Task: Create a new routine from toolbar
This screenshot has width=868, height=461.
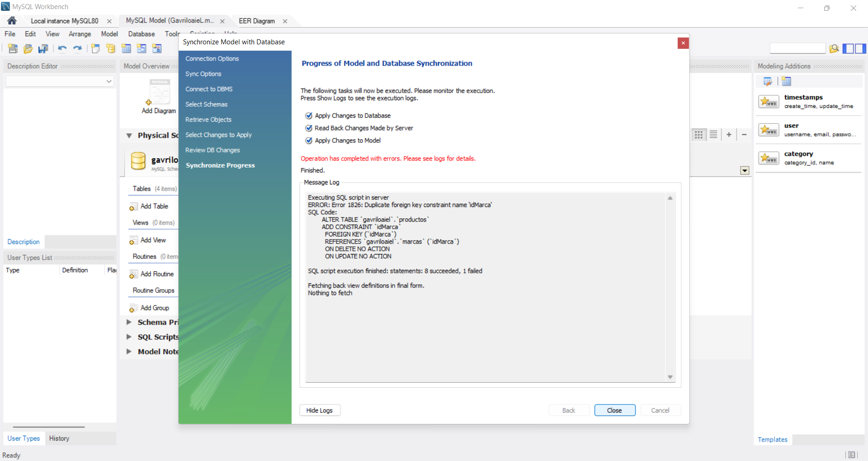Action: [x=157, y=48]
